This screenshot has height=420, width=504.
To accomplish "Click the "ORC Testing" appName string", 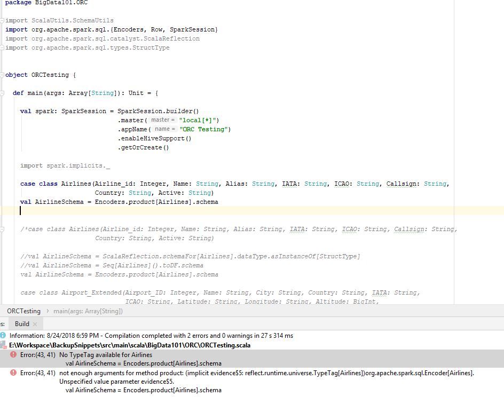I will coord(208,129).
